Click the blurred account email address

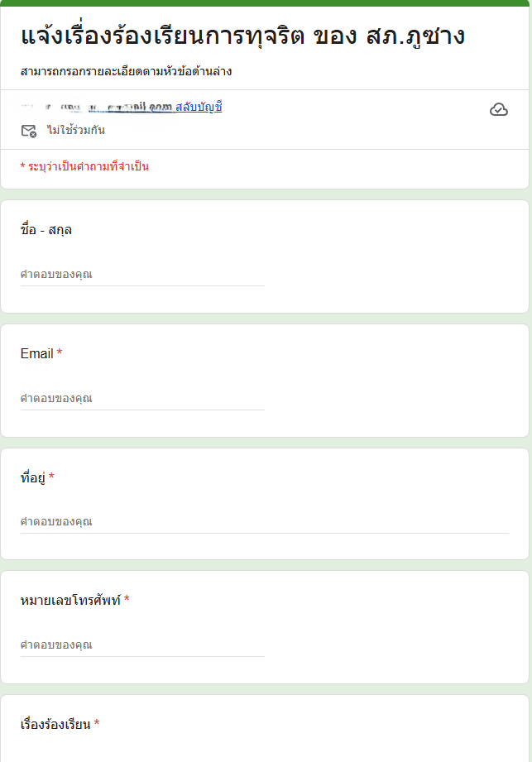(97, 107)
